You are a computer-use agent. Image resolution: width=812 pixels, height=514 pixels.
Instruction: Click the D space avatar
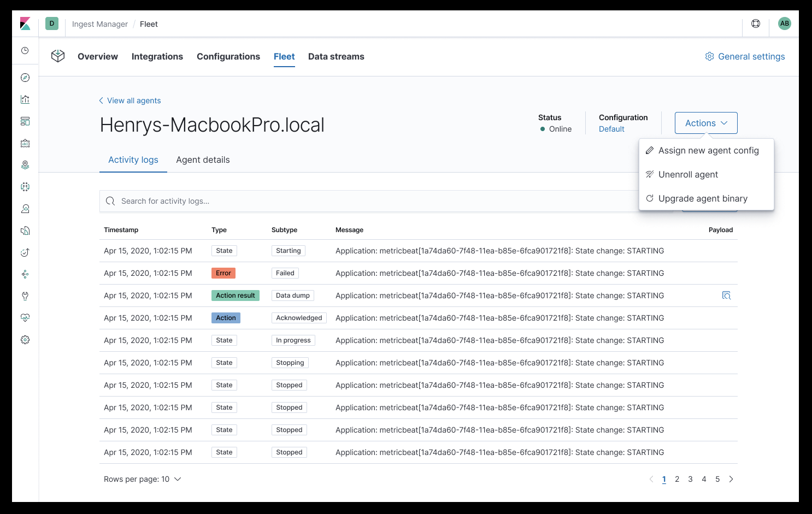pos(52,23)
